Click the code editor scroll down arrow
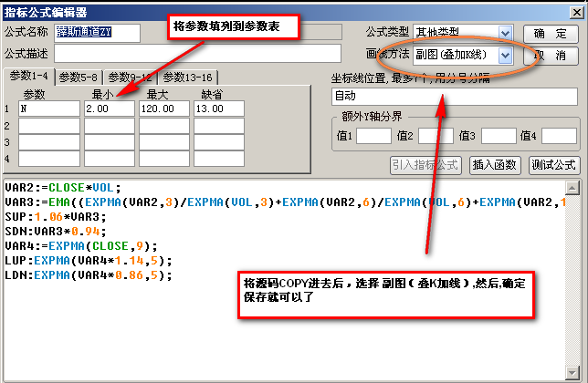588x383 pixels. pyautogui.click(x=572, y=372)
